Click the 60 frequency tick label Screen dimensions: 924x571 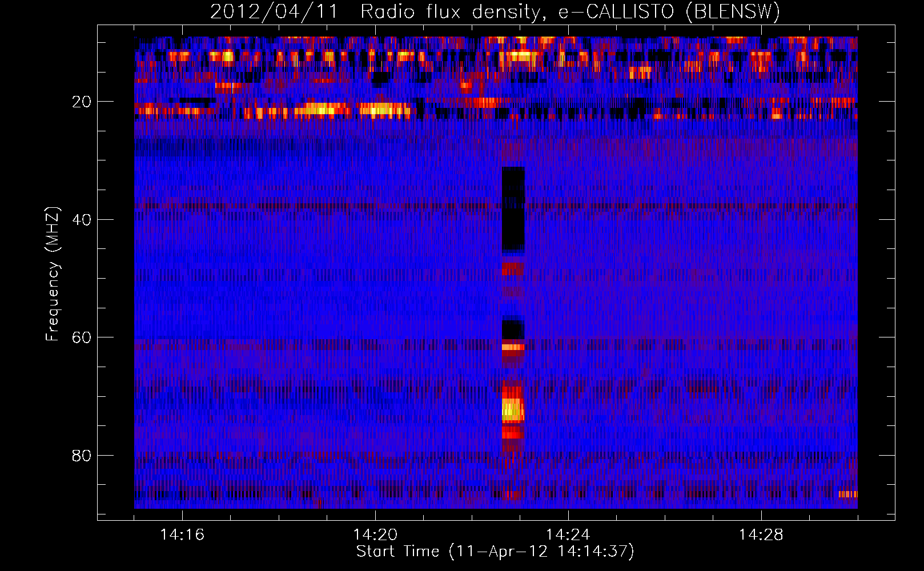pyautogui.click(x=82, y=337)
